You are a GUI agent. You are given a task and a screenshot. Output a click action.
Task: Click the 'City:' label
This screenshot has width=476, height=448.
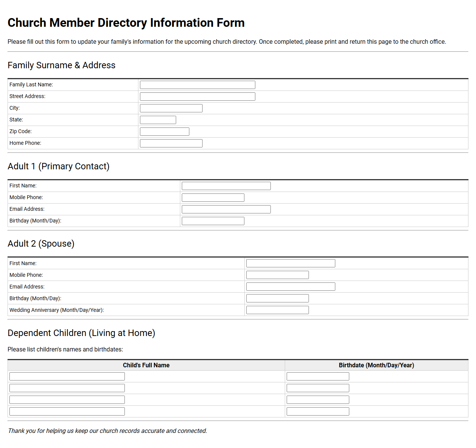[x=14, y=108]
